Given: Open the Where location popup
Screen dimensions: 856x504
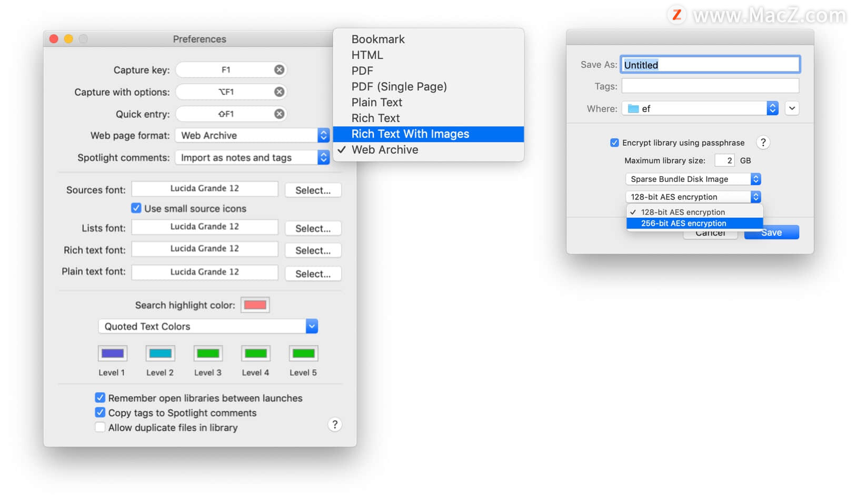Looking at the screenshot, I should [700, 108].
